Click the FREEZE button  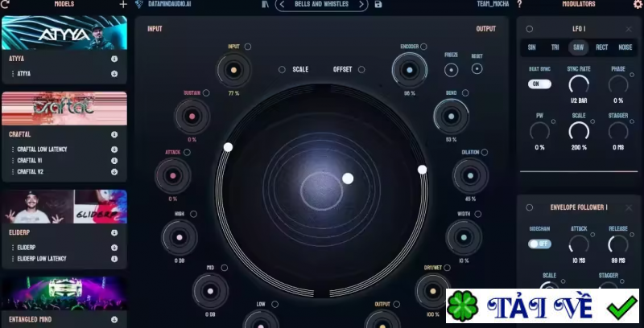click(x=451, y=70)
